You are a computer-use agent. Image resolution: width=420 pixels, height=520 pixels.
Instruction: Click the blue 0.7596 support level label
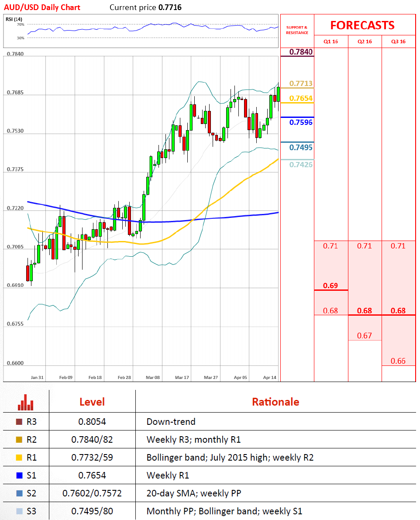(x=301, y=123)
